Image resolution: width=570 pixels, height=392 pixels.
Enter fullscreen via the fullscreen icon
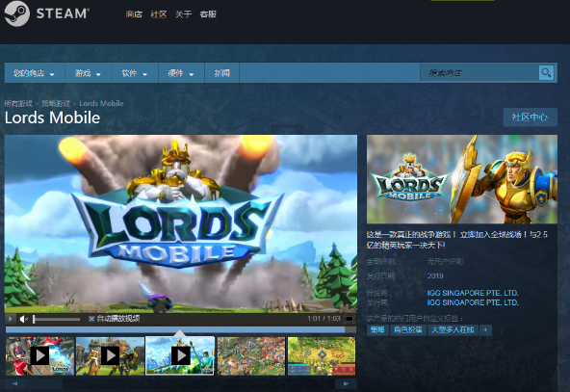pos(349,319)
